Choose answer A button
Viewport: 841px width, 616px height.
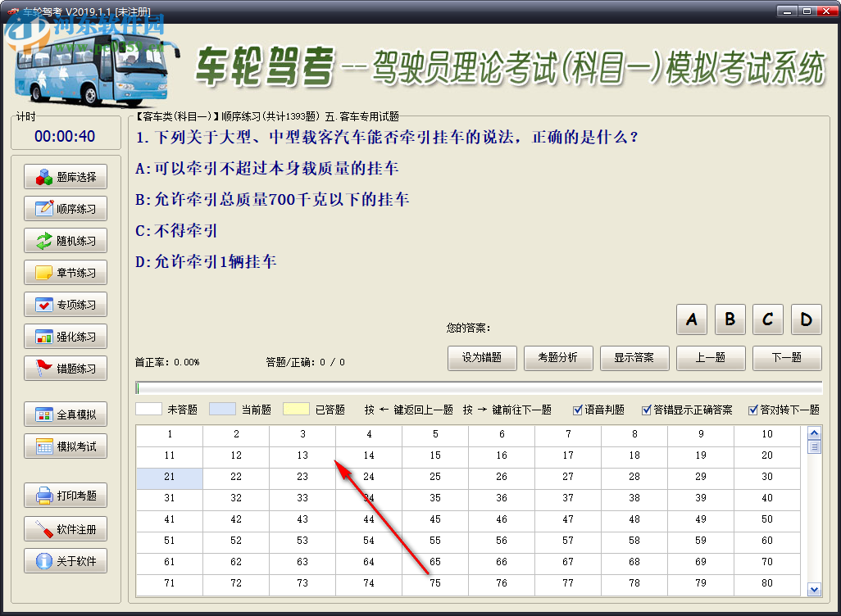pos(692,319)
